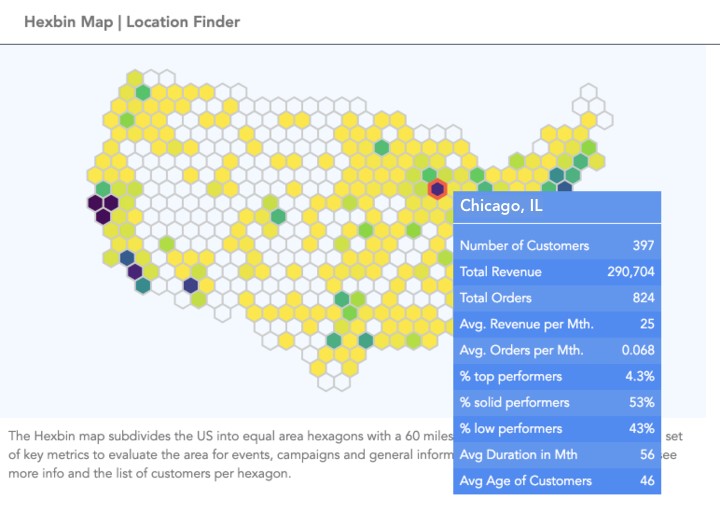Image resolution: width=720 pixels, height=514 pixels.
Task: Click the % low performers row
Action: [x=557, y=429]
